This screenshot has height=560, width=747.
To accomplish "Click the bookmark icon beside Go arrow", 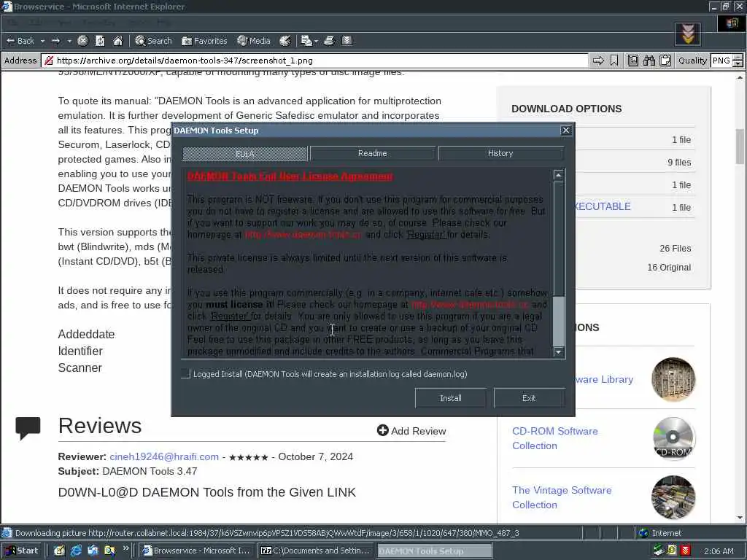I will coord(614,61).
